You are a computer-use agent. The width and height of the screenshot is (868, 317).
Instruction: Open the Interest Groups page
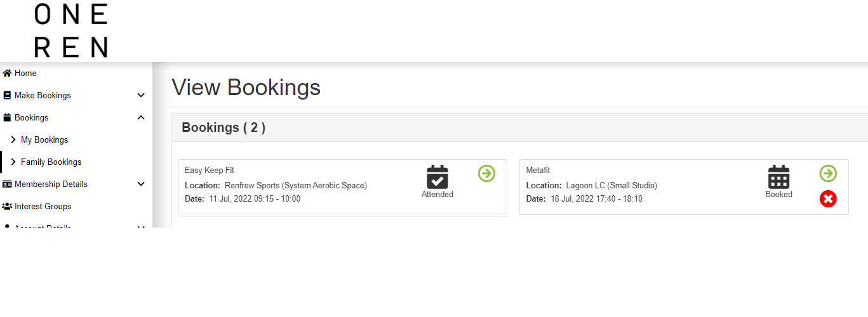(43, 207)
